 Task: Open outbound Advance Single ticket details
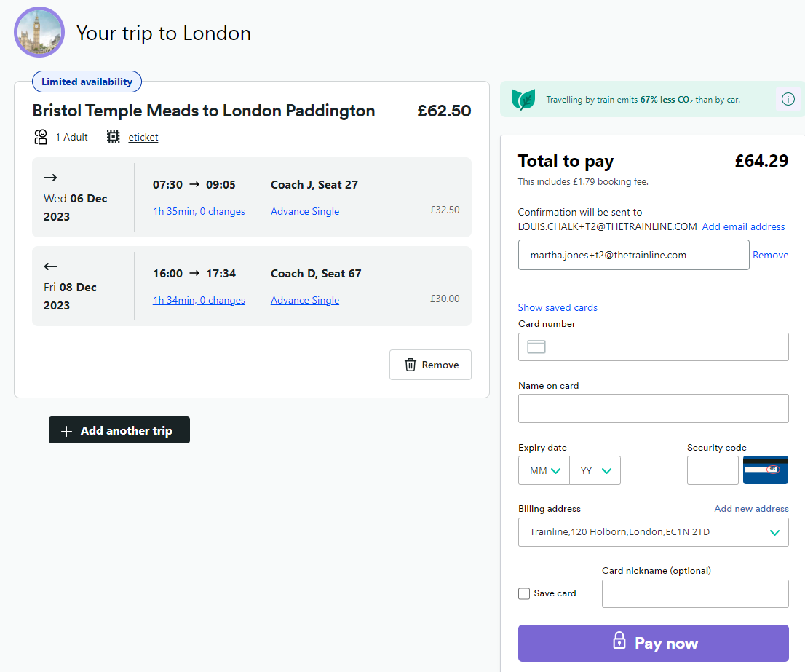pos(305,211)
